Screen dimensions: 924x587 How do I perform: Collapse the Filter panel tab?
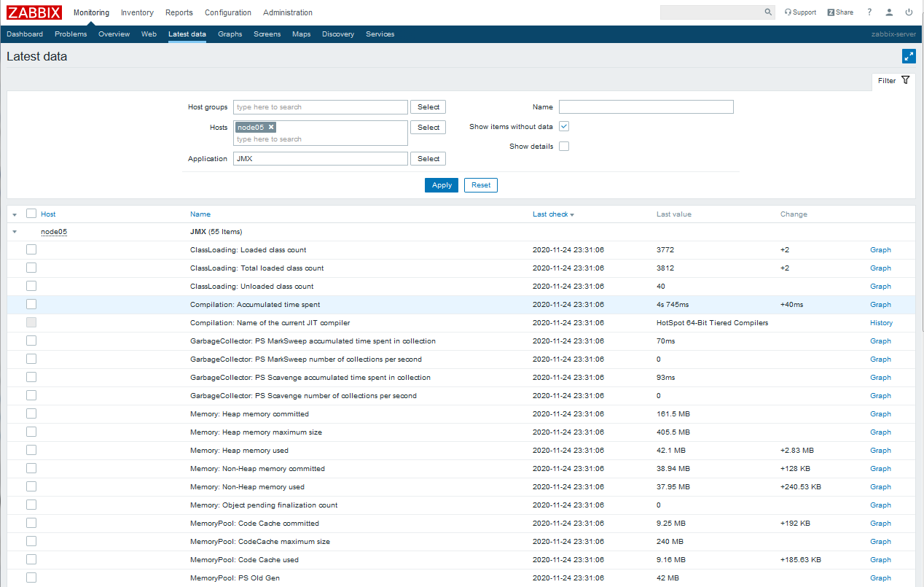point(893,81)
